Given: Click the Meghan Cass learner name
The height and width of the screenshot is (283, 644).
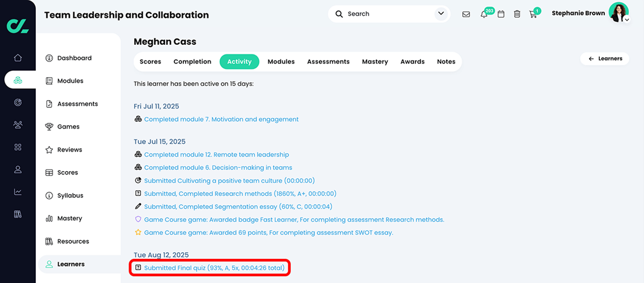Looking at the screenshot, I should pyautogui.click(x=165, y=41).
